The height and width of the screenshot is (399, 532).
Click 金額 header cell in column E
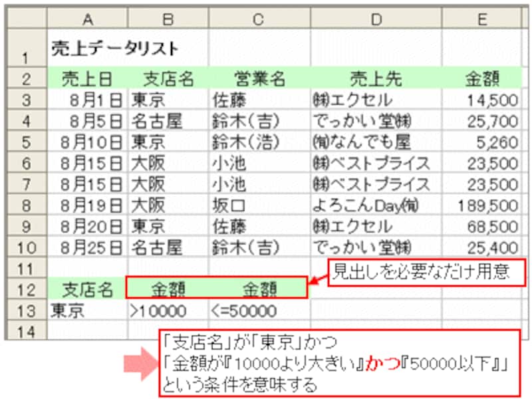(x=481, y=78)
